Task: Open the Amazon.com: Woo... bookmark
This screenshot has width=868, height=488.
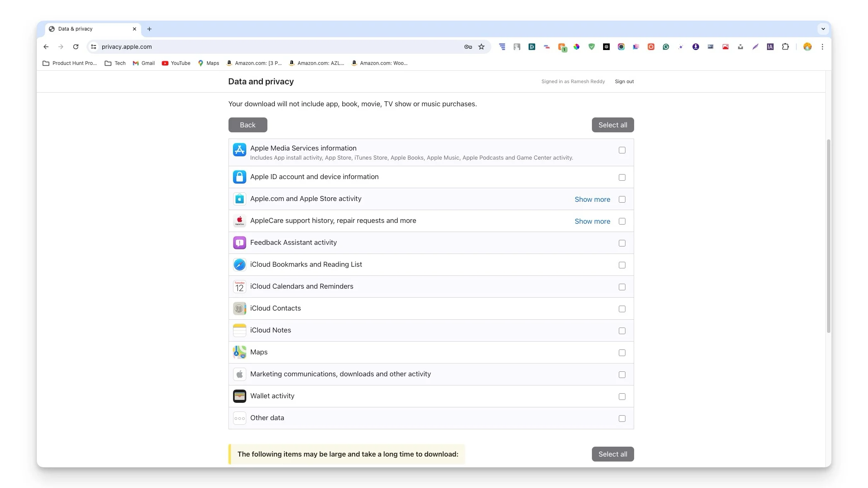Action: [380, 63]
